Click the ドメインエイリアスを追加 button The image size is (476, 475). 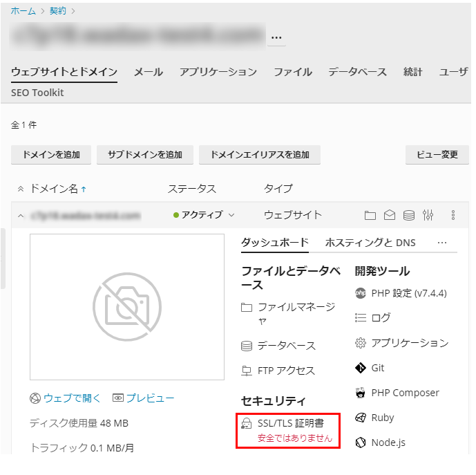point(260,155)
